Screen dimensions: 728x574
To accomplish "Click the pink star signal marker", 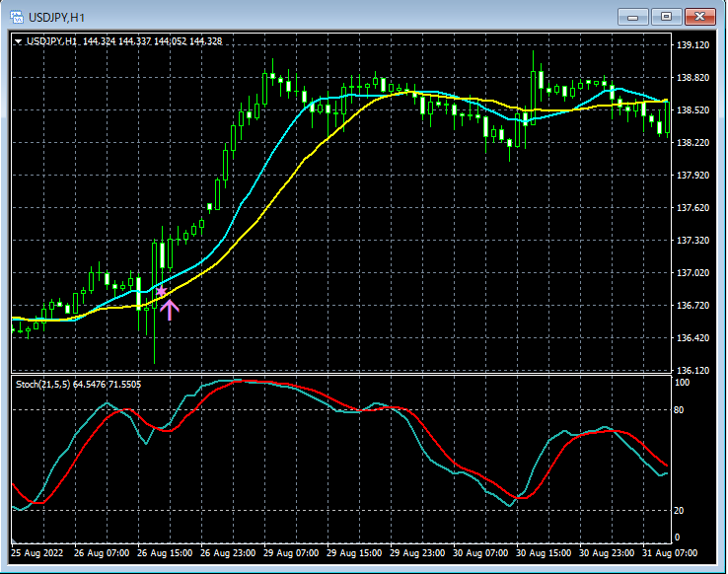I will point(161,291).
